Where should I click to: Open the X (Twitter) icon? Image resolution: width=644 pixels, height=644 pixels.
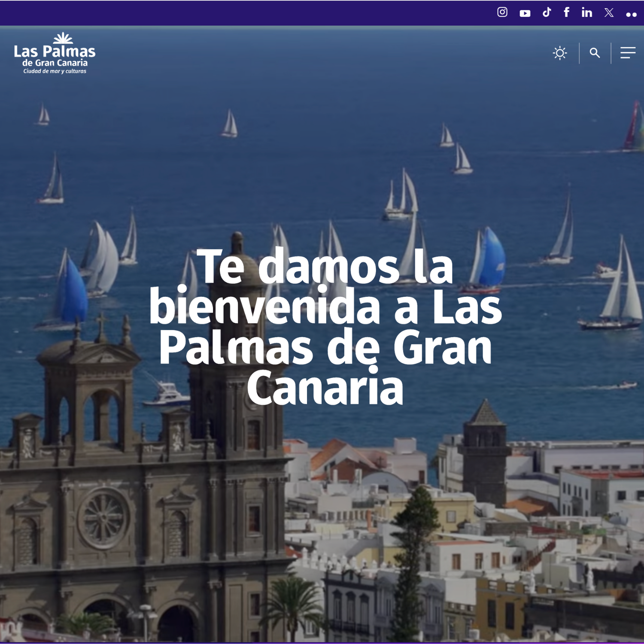pos(609,12)
